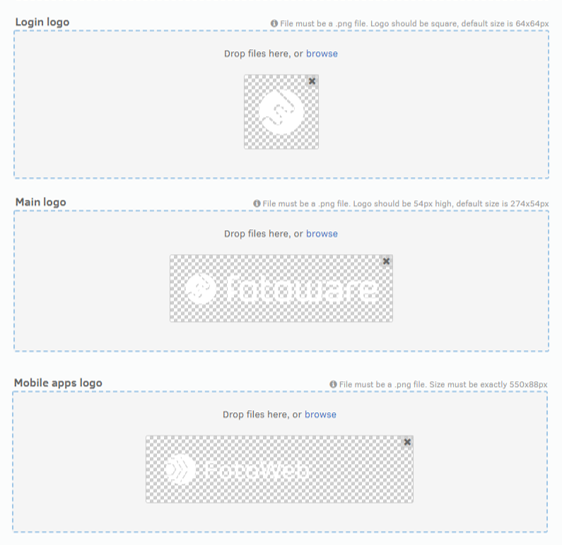Image resolution: width=562 pixels, height=545 pixels.
Task: Remove the uploaded Main logo fotoware image
Action: 386,261
